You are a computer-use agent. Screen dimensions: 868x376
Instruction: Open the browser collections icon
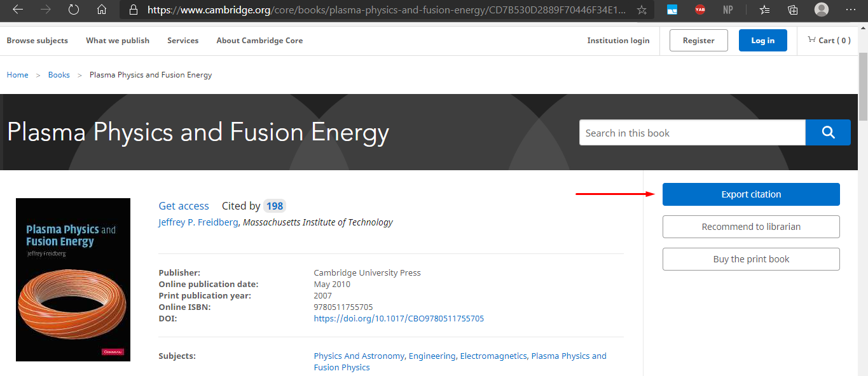[793, 10]
